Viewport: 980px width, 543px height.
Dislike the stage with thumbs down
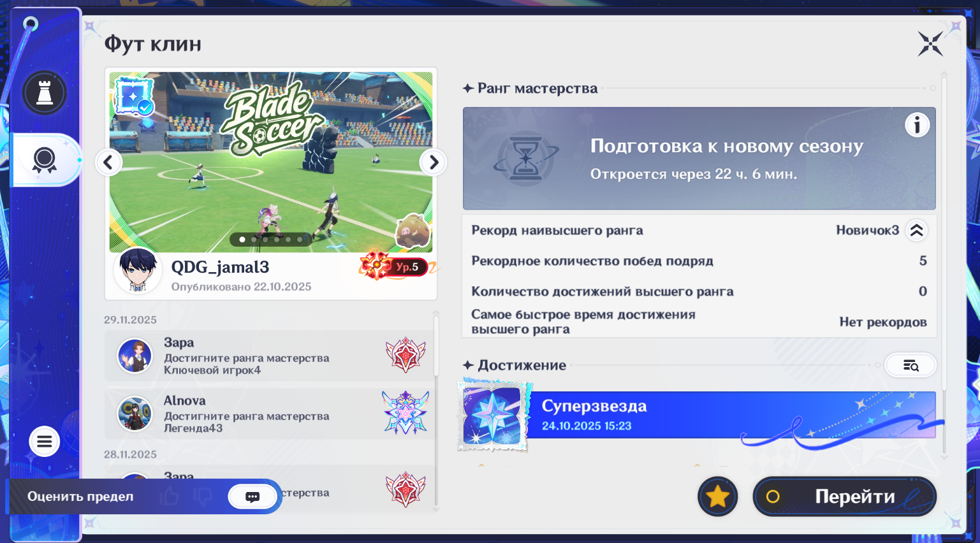(x=203, y=496)
